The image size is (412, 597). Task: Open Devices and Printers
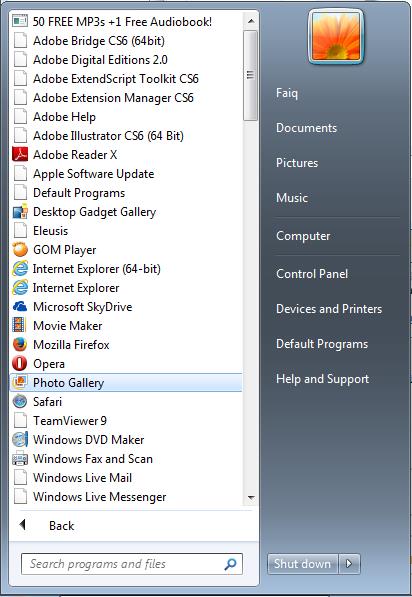(x=329, y=309)
